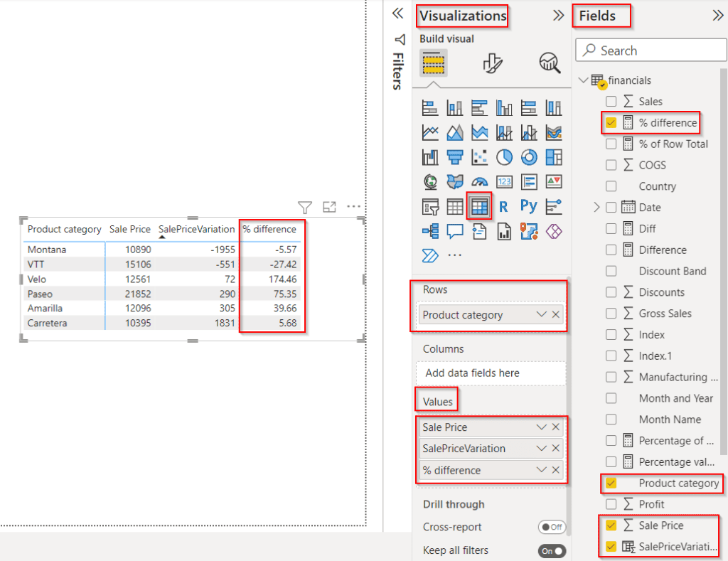The height and width of the screenshot is (561, 728).
Task: Add the paginated report visual
Action: 504,231
